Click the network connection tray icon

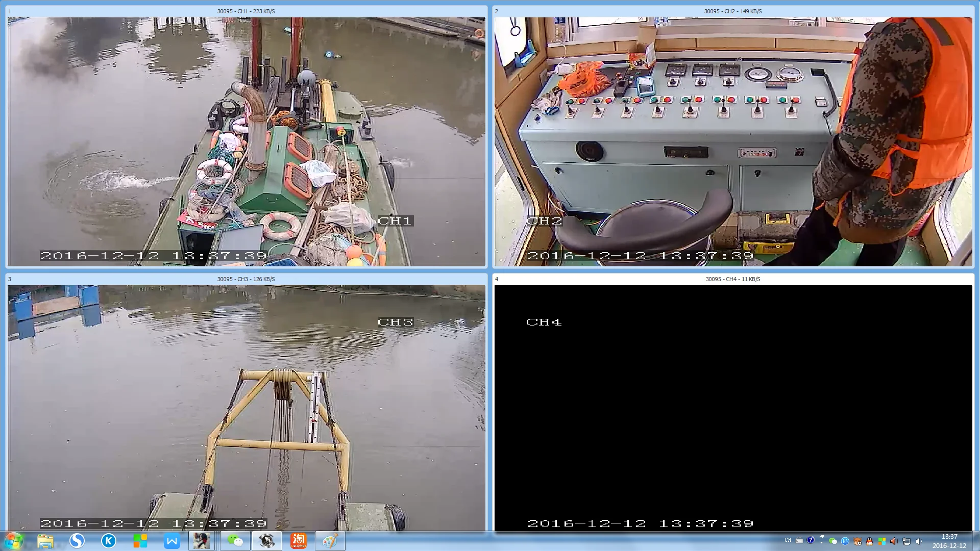click(x=906, y=541)
